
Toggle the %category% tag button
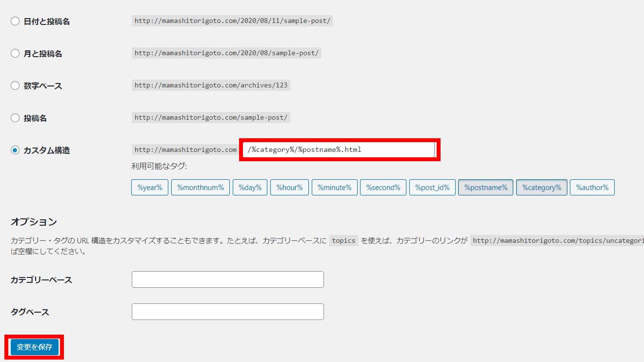click(x=542, y=188)
